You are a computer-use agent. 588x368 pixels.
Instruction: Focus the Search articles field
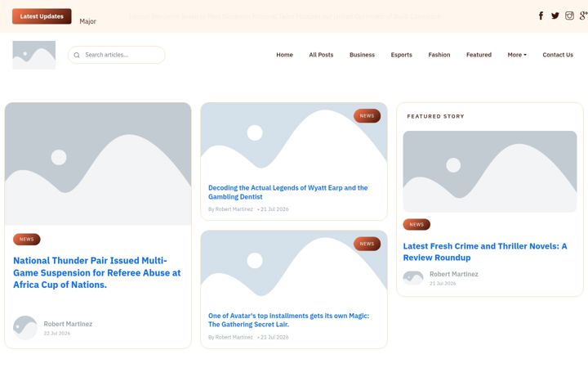tap(116, 55)
